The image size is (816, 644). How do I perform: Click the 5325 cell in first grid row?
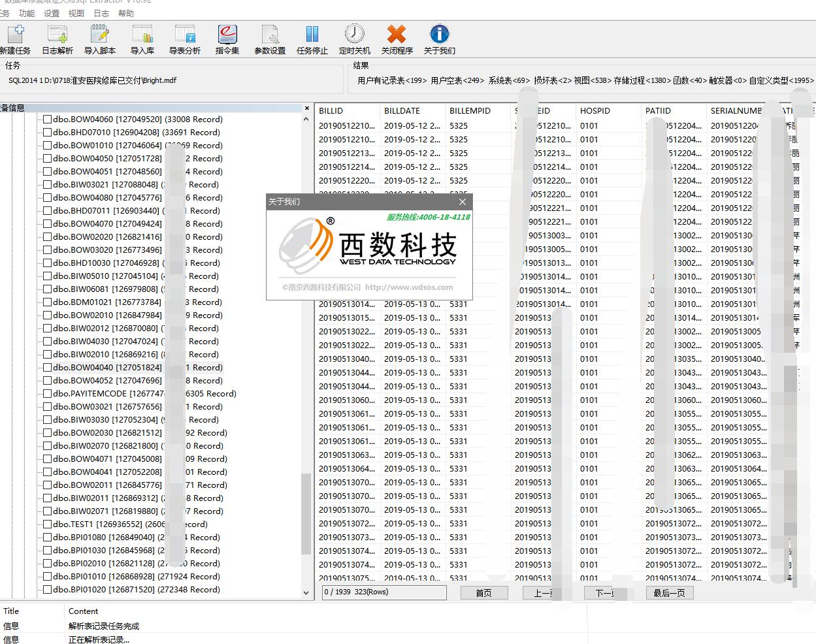point(459,125)
